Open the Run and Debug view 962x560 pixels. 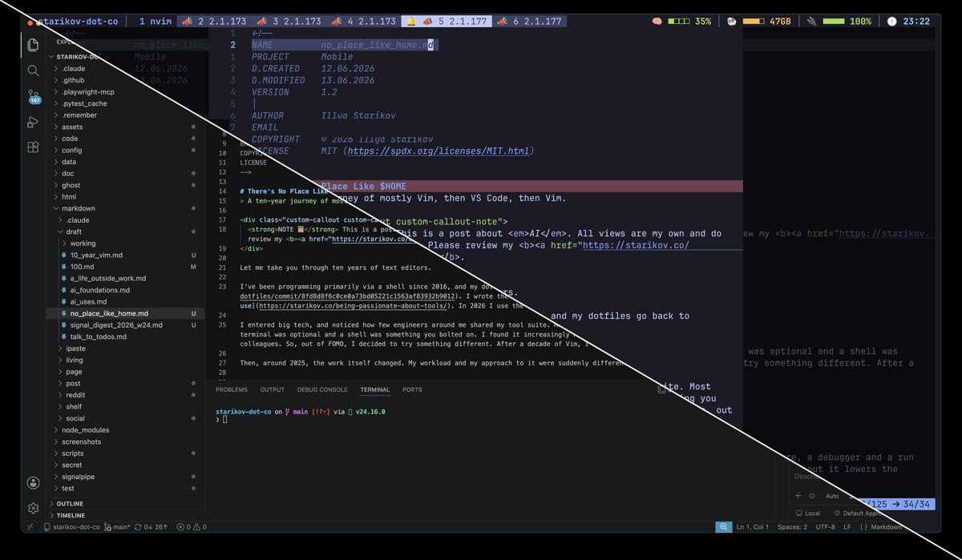point(33,122)
